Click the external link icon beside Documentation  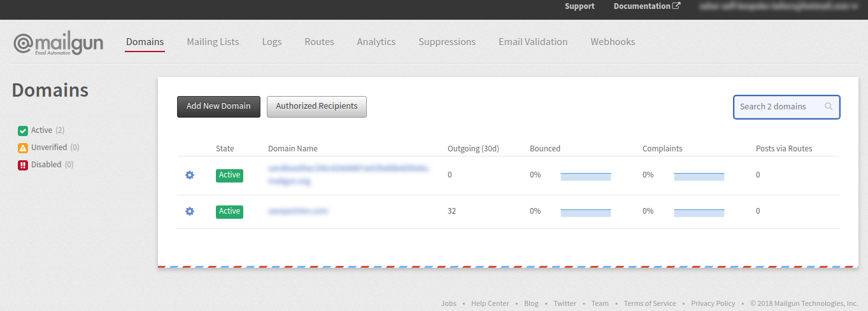676,6
